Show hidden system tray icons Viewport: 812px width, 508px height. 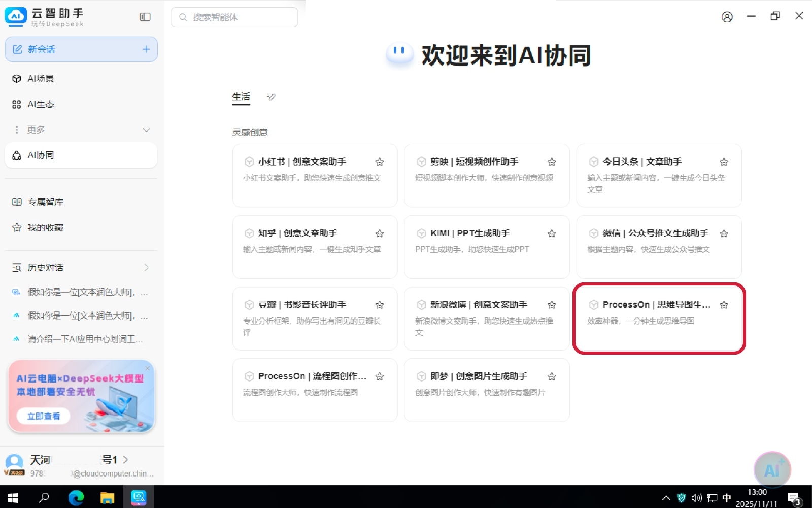666,498
